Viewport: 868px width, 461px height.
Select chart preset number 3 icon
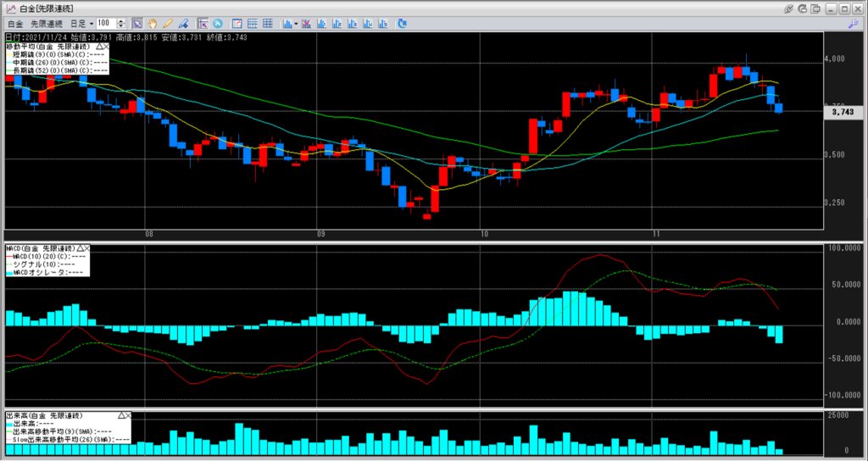pos(352,24)
